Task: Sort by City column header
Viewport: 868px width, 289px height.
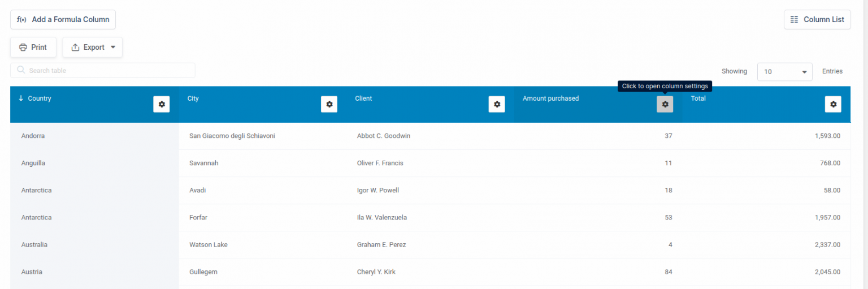Action: (193, 98)
